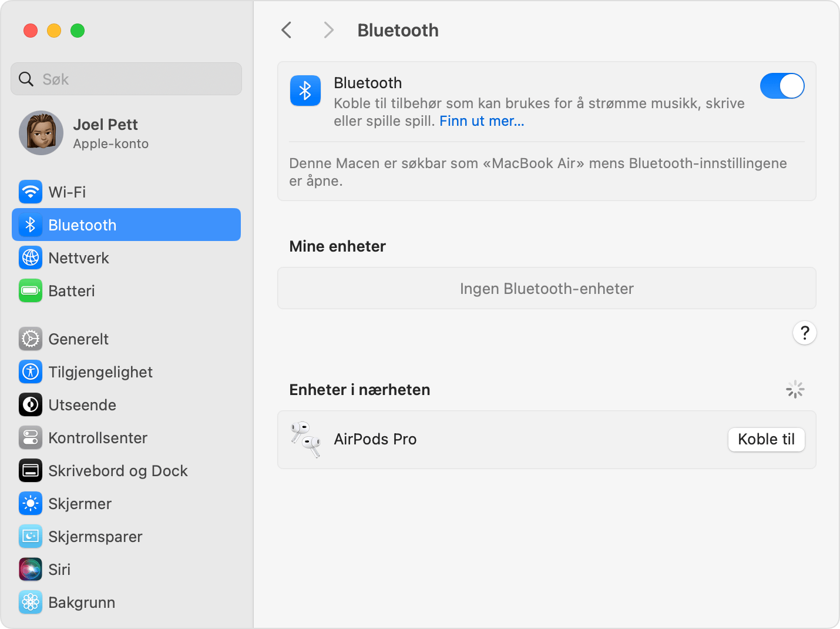Open Generelt settings
The height and width of the screenshot is (629, 840).
126,339
